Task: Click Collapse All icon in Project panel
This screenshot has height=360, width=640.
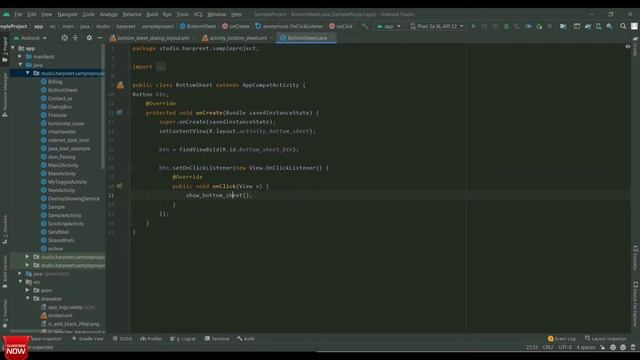Action: (x=75, y=38)
